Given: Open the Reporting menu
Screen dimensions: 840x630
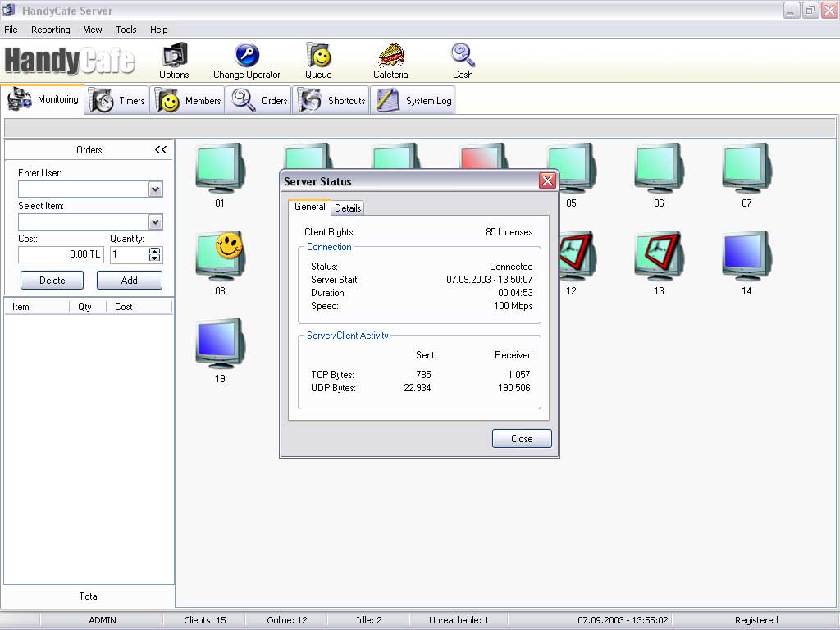Looking at the screenshot, I should point(50,30).
